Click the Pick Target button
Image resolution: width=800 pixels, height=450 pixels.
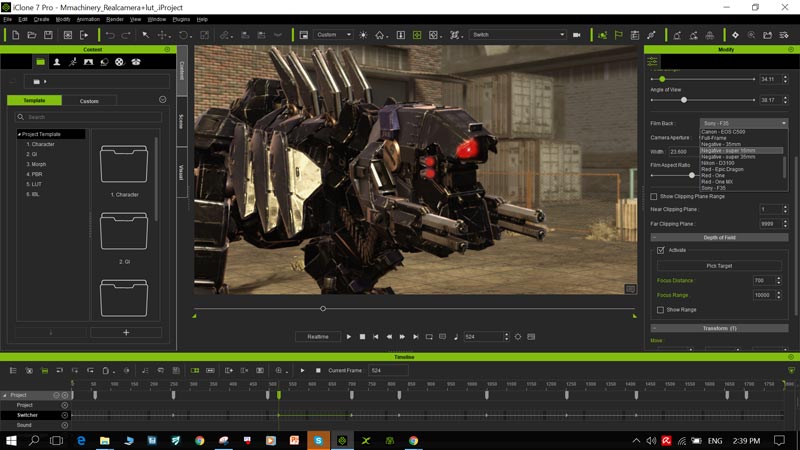pos(719,266)
